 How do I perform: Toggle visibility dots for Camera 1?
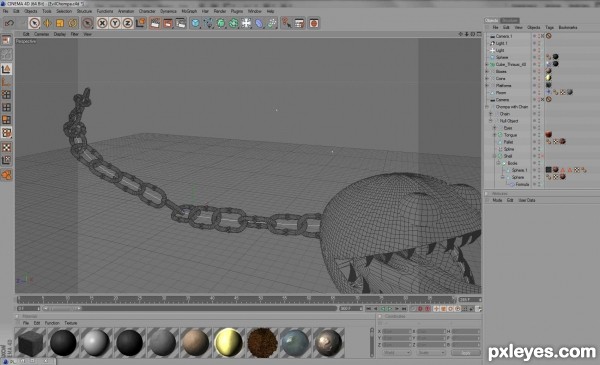click(539, 36)
